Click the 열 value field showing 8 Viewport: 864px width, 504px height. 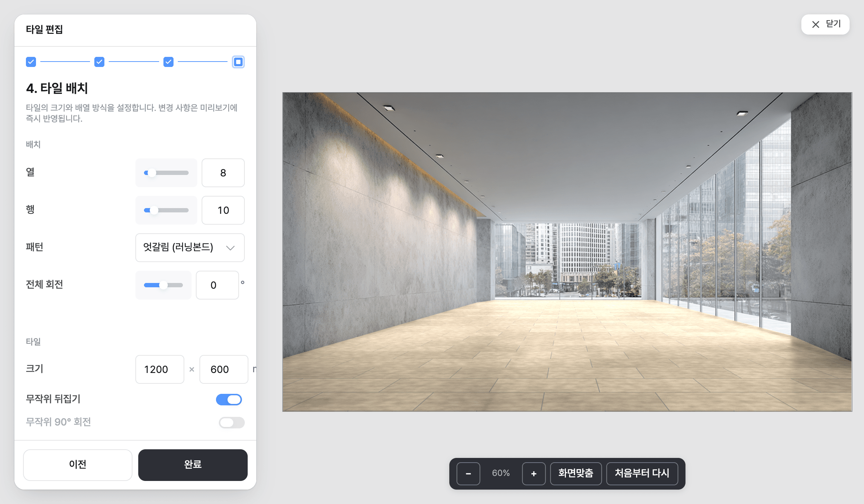pos(223,173)
